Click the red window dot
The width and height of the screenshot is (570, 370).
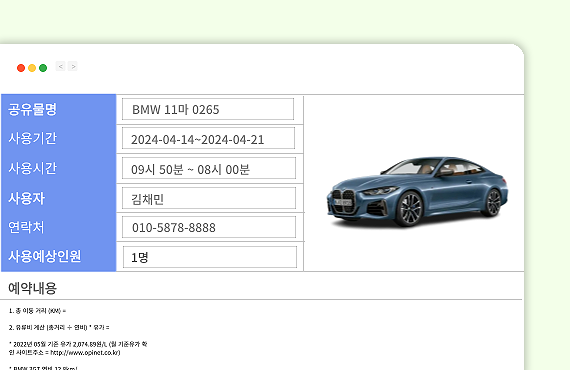tap(21, 68)
